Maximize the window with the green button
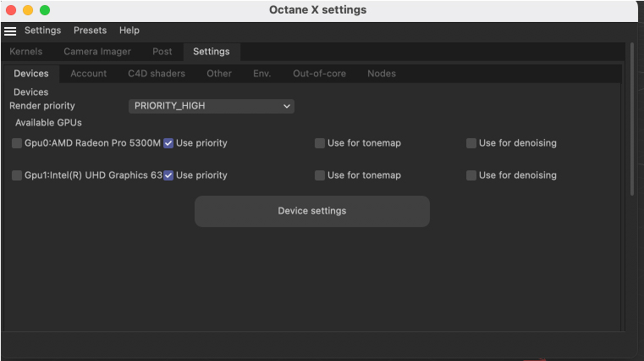The width and height of the screenshot is (644, 361). click(45, 10)
